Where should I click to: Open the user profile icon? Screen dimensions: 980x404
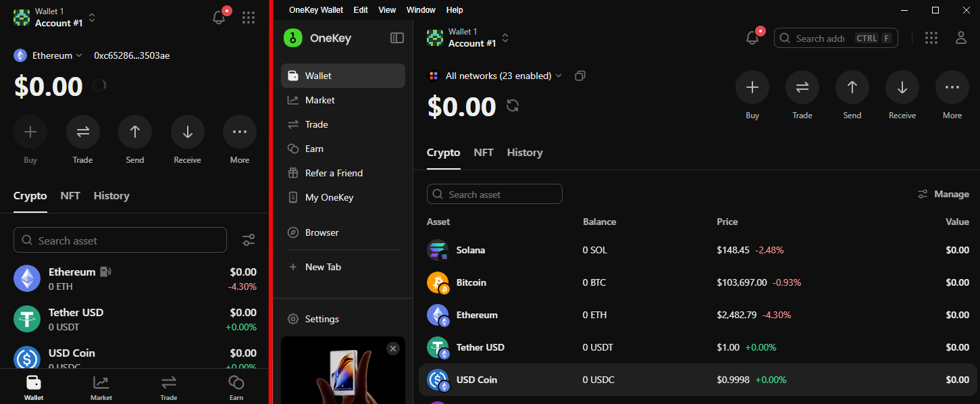click(961, 38)
